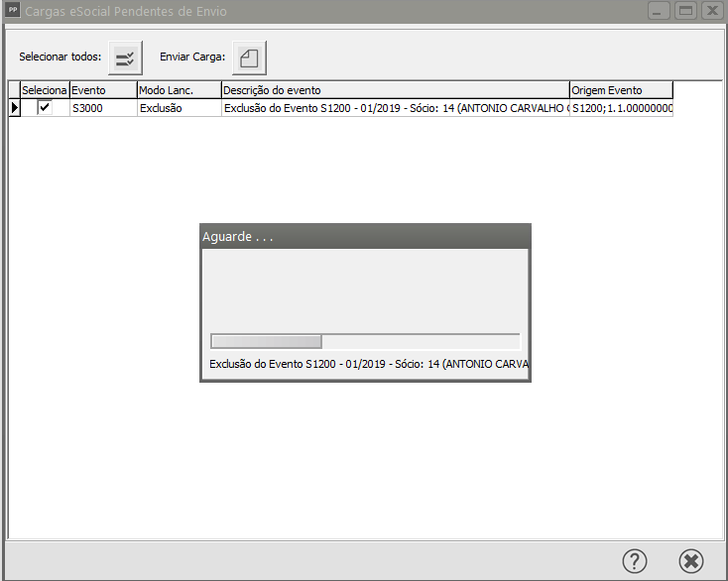Click the PP application icon in title bar
This screenshot has width=728, height=581.
point(13,11)
